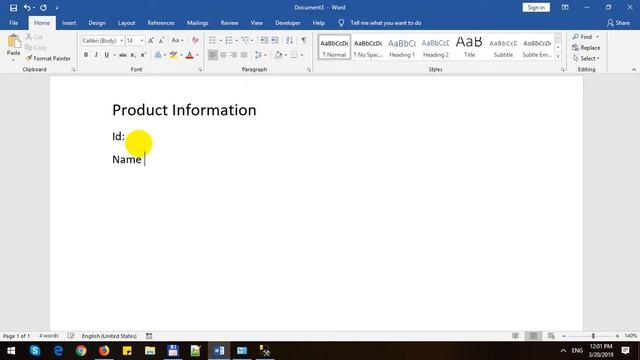Open the Customize Quick Access Toolbar arrow
Screen dimensions: 640x360
pos(57,8)
